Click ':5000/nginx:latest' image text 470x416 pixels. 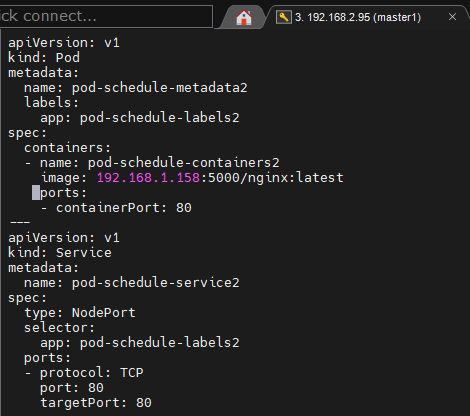pyautogui.click(x=272, y=178)
